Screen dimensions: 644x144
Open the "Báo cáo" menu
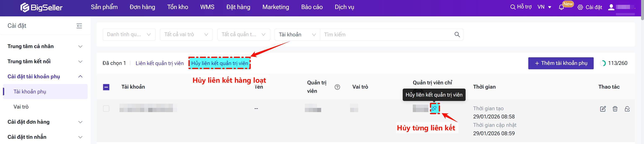[312, 7]
